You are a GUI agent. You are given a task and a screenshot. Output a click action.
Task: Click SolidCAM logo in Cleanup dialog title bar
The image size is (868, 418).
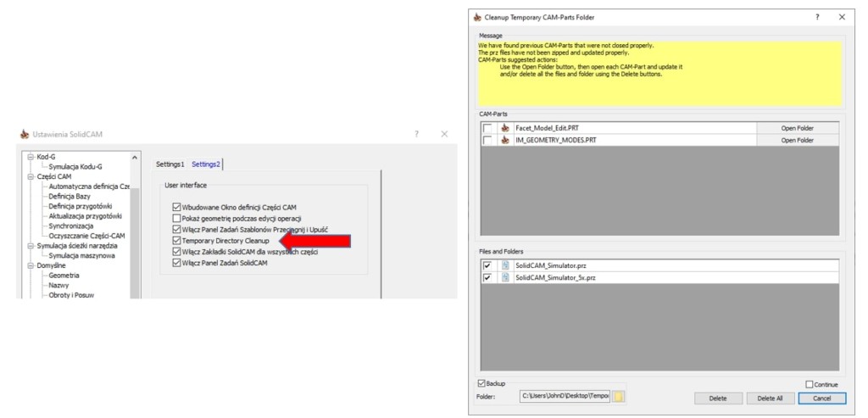(477, 16)
